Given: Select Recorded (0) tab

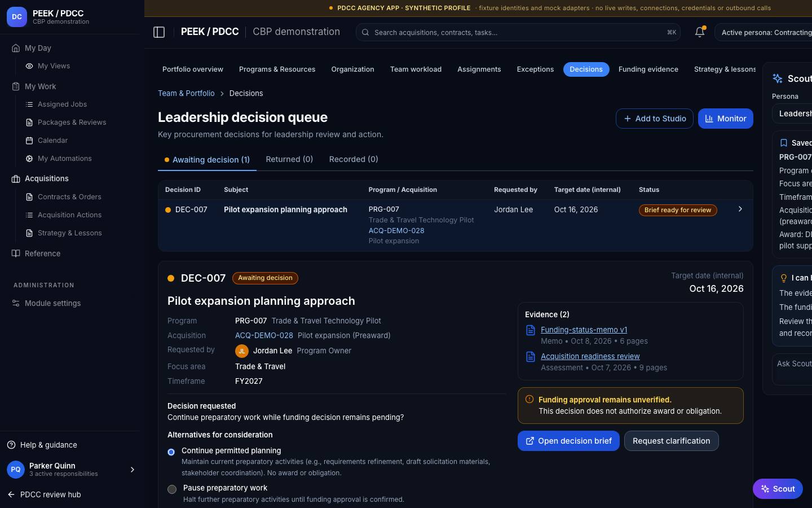Looking at the screenshot, I should (354, 159).
